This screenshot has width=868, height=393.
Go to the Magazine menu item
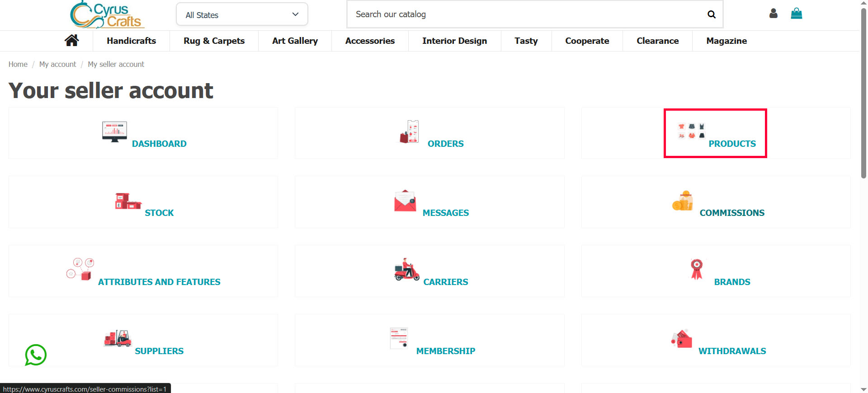click(x=726, y=41)
